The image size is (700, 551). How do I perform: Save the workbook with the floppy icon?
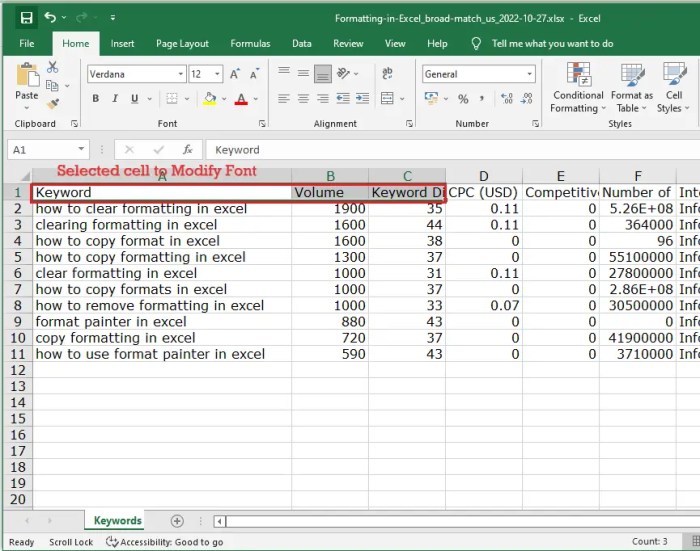click(26, 18)
